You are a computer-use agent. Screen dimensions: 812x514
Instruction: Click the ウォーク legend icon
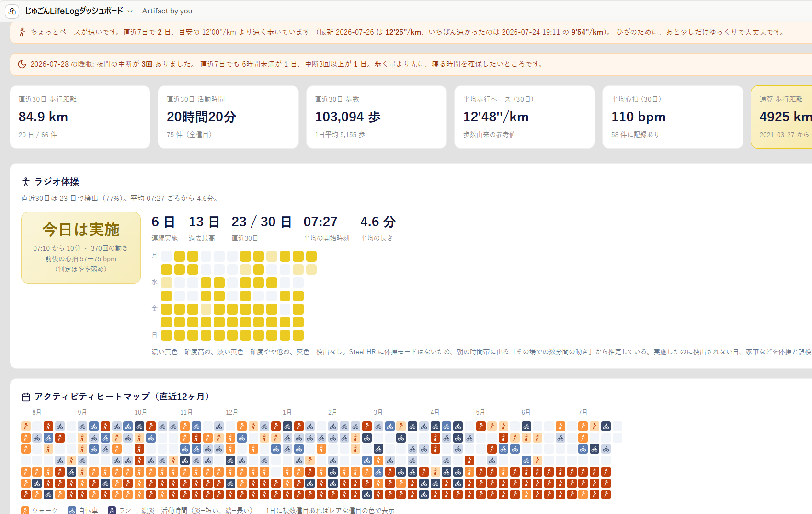click(25, 510)
